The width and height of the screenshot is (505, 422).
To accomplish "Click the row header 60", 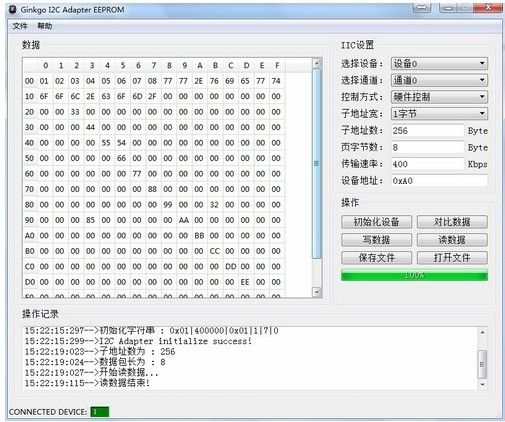I will (x=29, y=174).
